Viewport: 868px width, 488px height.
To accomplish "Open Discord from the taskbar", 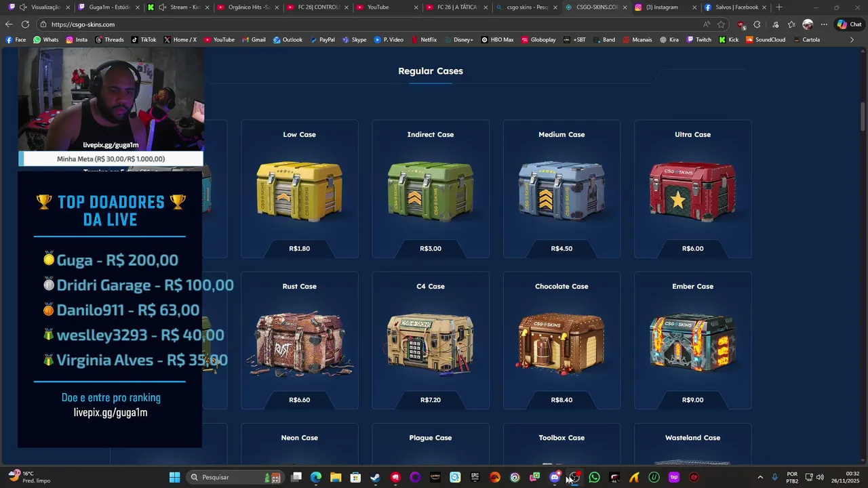I will [x=555, y=477].
